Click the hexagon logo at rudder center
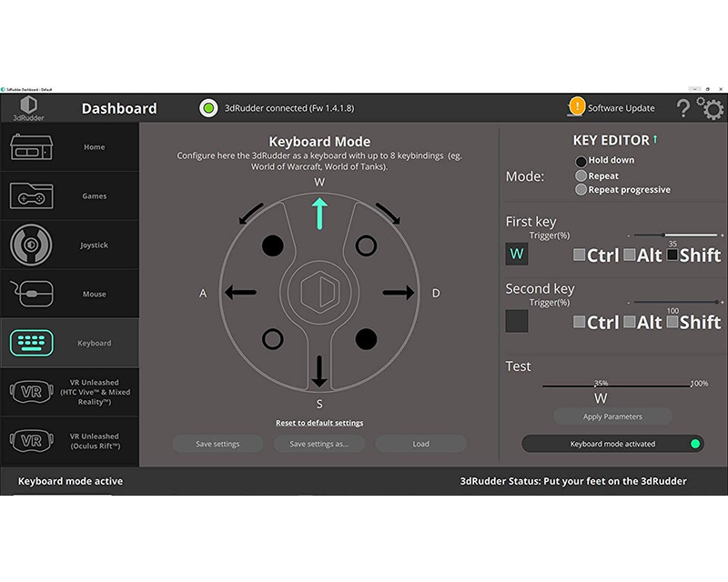The image size is (728, 582). click(x=319, y=293)
